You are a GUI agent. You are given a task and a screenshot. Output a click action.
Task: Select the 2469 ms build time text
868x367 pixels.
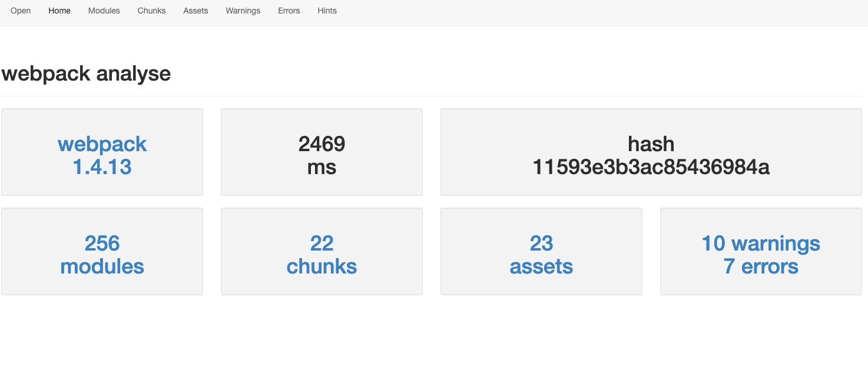tap(322, 155)
